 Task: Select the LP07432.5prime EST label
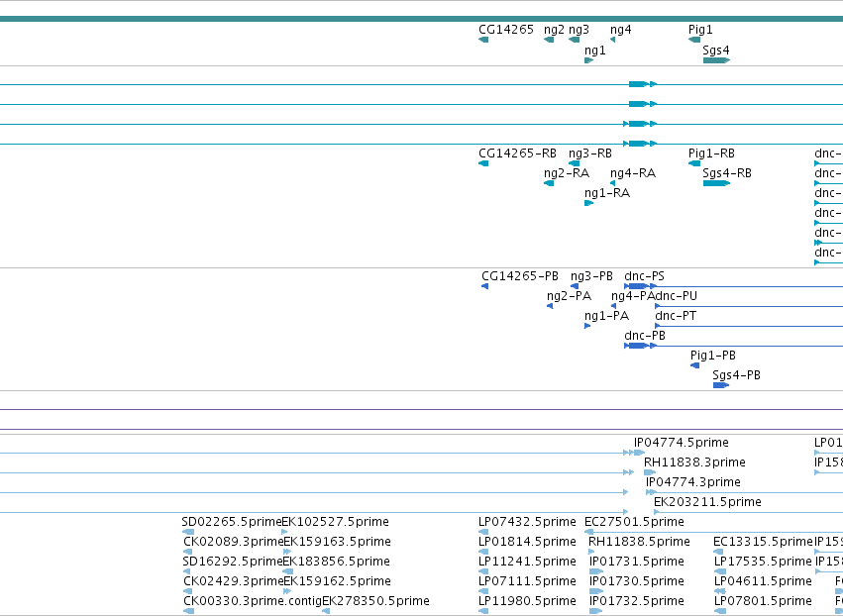(x=527, y=522)
